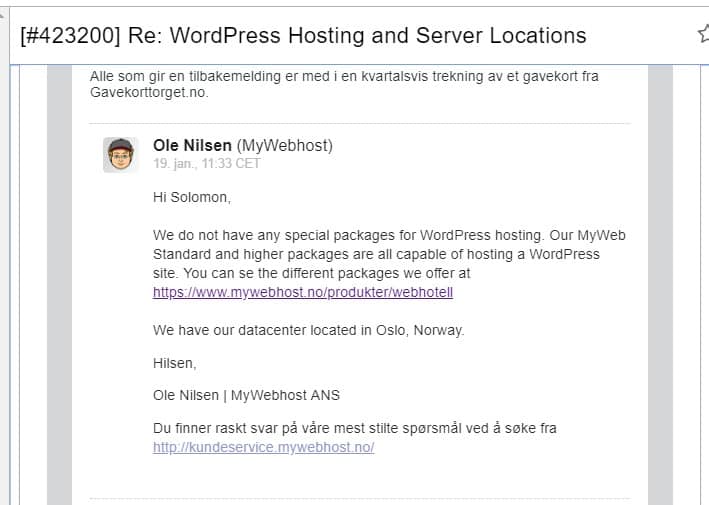The image size is (709, 505).
Task: Click the (MyWebhost) organization label
Action: click(x=284, y=146)
